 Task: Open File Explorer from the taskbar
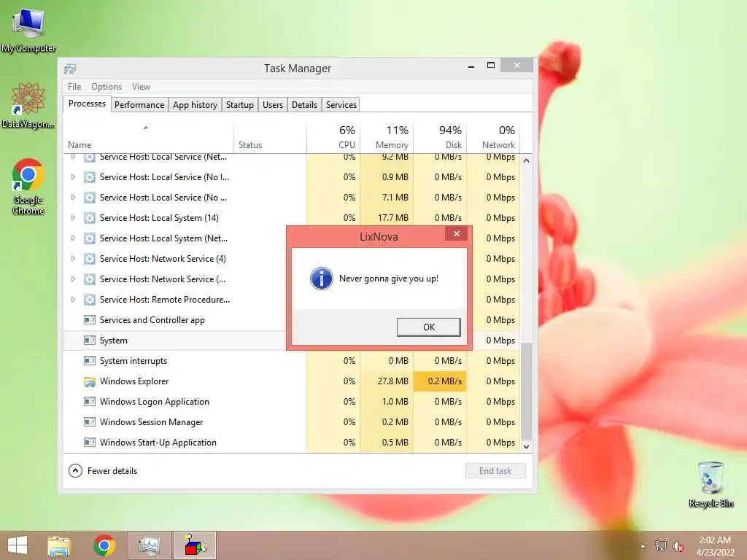pos(59,545)
